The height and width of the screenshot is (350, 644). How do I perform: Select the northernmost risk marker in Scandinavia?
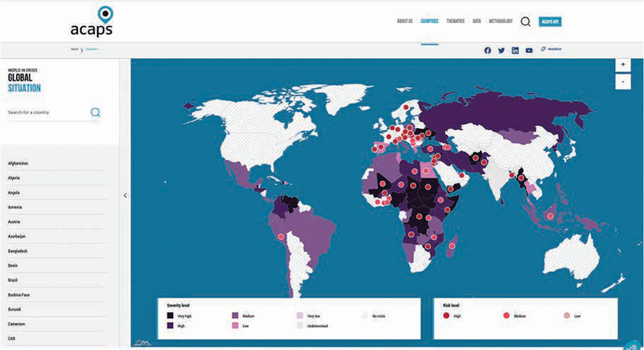pyautogui.click(x=406, y=107)
